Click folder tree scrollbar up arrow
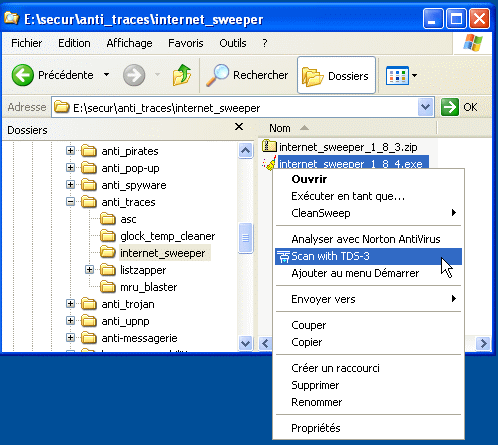This screenshot has width=498, height=445. 245,150
